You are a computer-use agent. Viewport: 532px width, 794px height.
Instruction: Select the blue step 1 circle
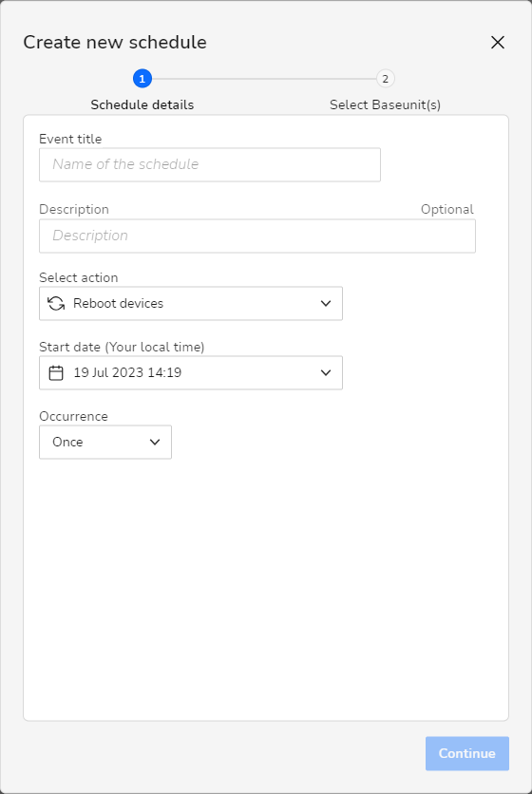point(142,79)
